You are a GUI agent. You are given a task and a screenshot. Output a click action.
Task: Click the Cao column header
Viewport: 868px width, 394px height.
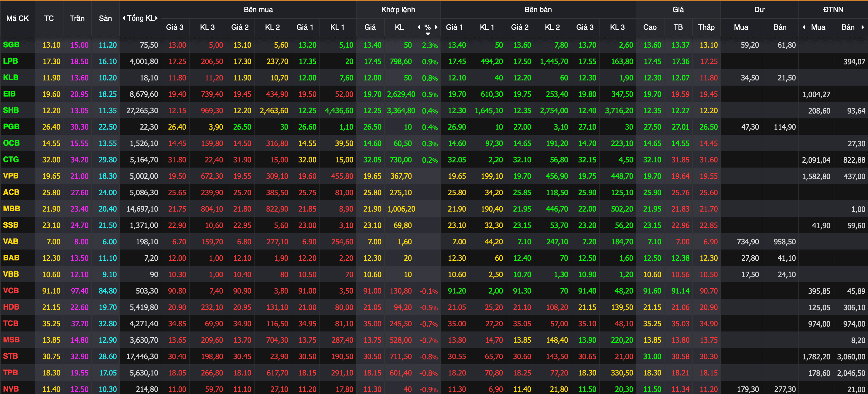click(x=650, y=27)
